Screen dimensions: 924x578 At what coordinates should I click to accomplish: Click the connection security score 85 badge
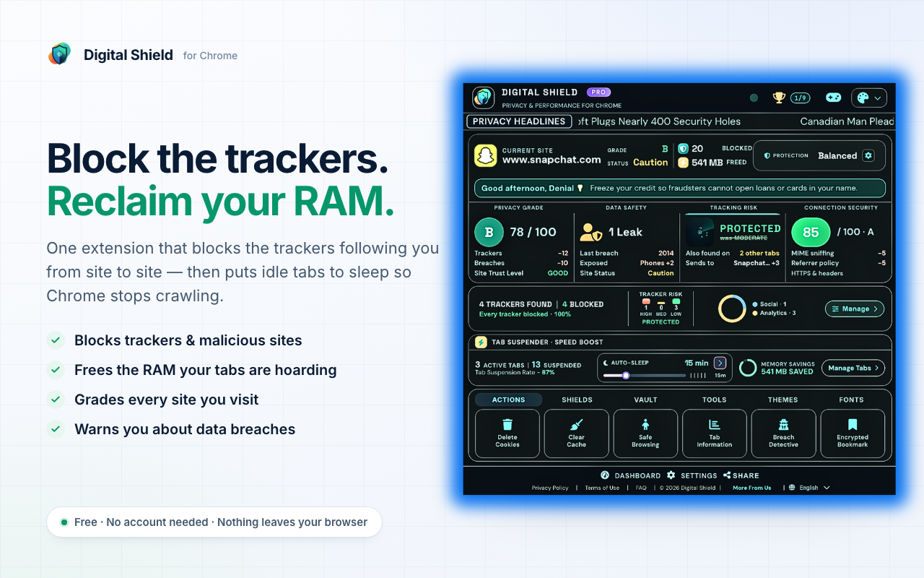click(x=811, y=232)
